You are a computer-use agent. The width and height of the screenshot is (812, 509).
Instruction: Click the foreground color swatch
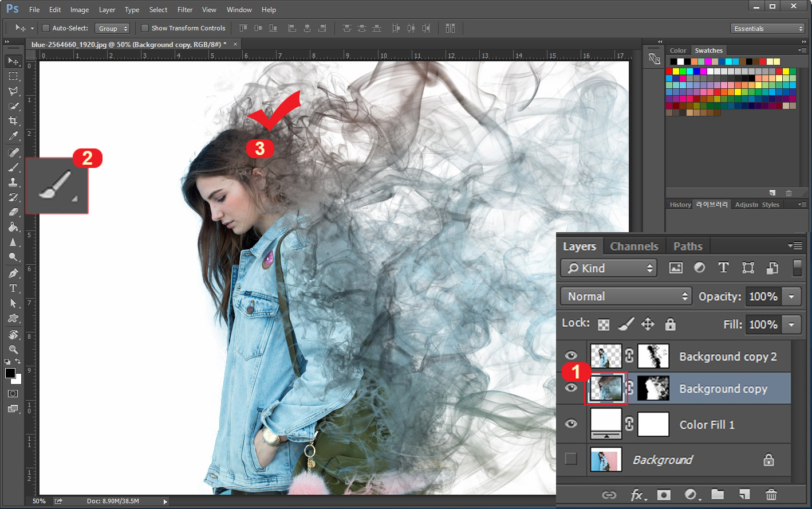10,373
